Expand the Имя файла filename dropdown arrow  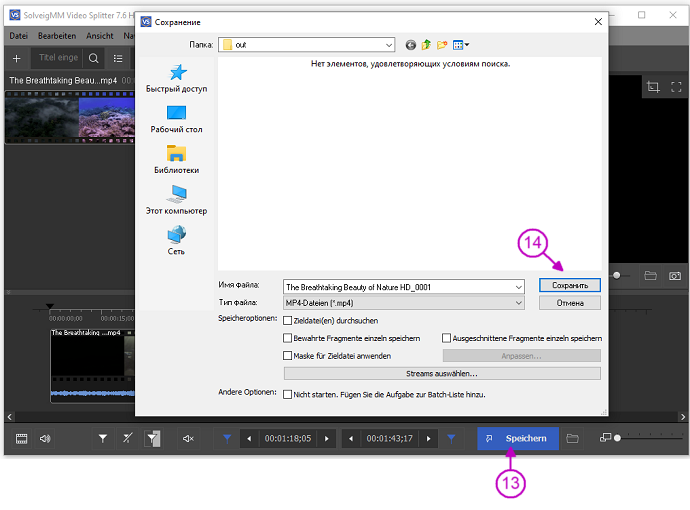[518, 287]
